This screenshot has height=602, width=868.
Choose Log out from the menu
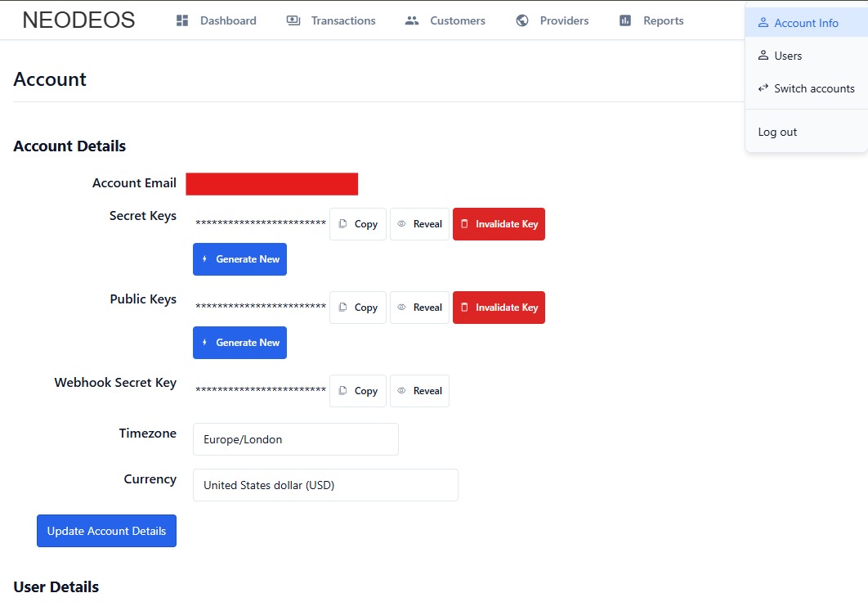click(777, 132)
